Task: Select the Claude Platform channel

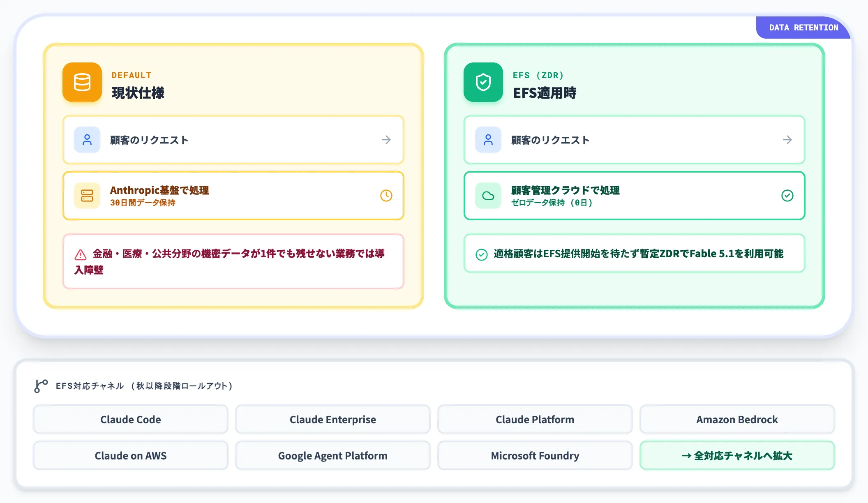Action: coord(535,420)
